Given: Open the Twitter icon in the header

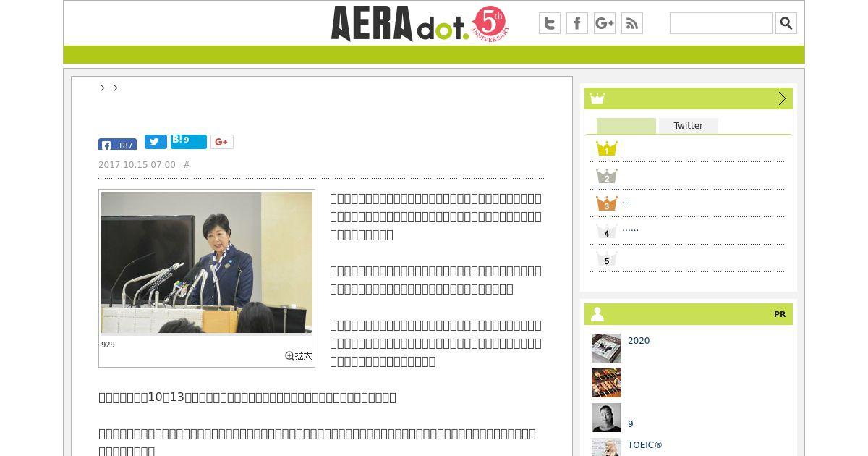Looking at the screenshot, I should (x=550, y=23).
